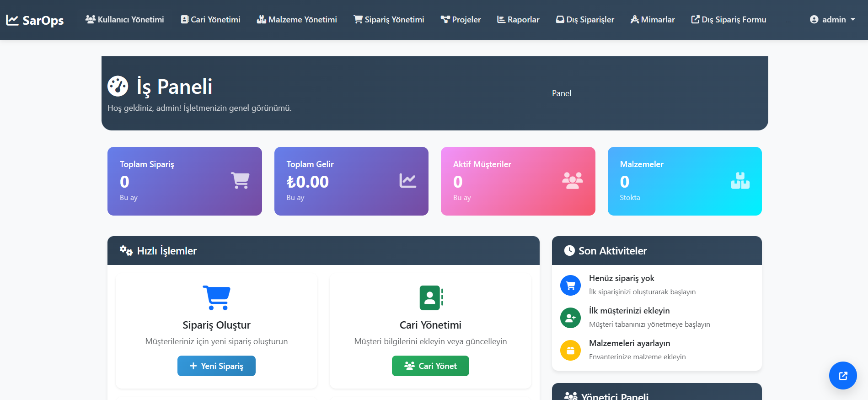Image resolution: width=868 pixels, height=400 pixels.
Task: Click the blue cart circle icon for Henüz sipariş yok
Action: click(570, 285)
